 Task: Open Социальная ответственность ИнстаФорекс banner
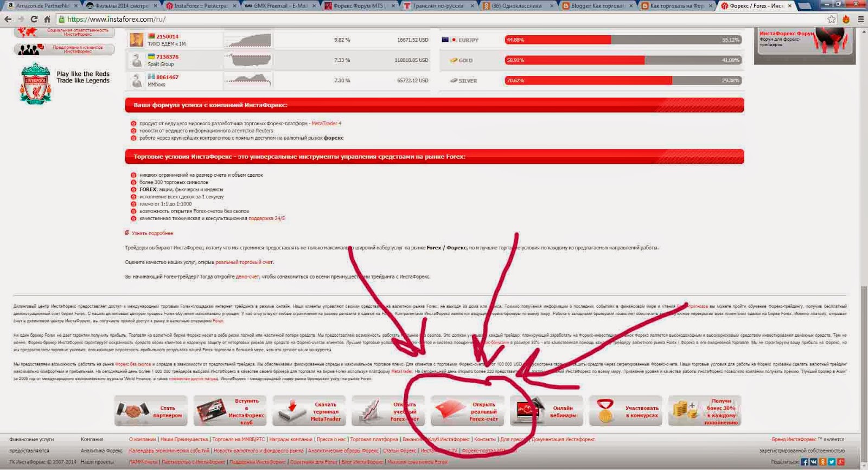[x=64, y=33]
